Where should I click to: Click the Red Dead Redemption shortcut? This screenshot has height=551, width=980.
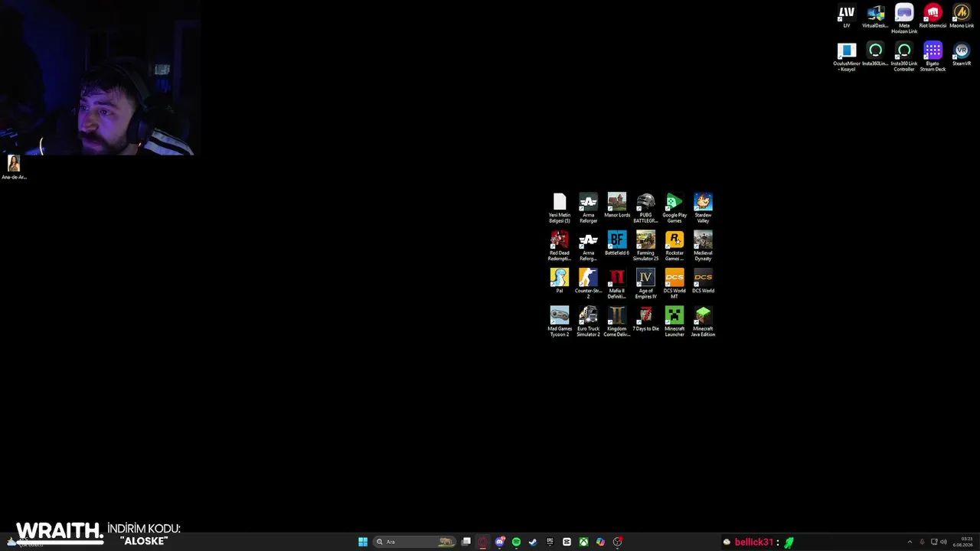560,246
